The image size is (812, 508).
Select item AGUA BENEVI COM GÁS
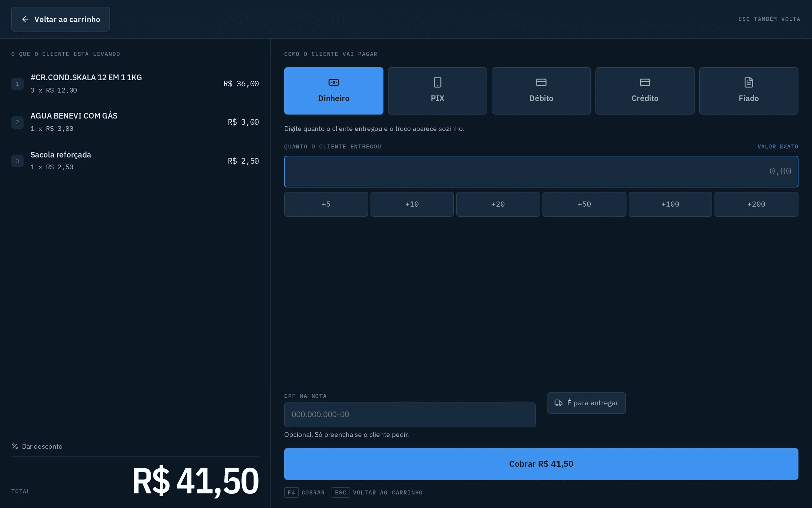[135, 122]
